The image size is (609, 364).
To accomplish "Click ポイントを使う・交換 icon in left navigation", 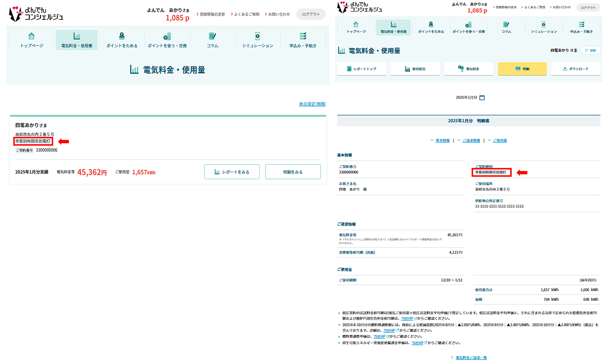I will [x=167, y=36].
